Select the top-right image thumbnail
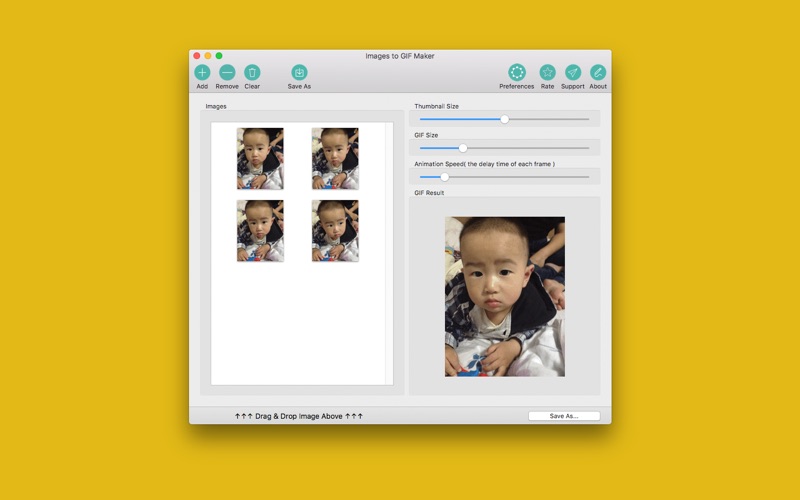This screenshot has height=500, width=800. point(335,159)
